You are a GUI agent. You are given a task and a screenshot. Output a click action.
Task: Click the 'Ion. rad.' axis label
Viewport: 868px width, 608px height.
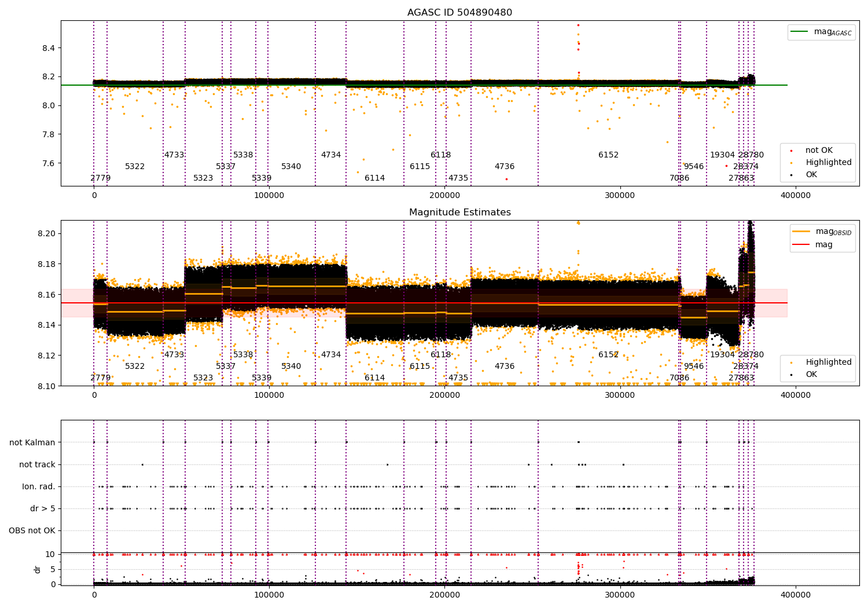[39, 487]
